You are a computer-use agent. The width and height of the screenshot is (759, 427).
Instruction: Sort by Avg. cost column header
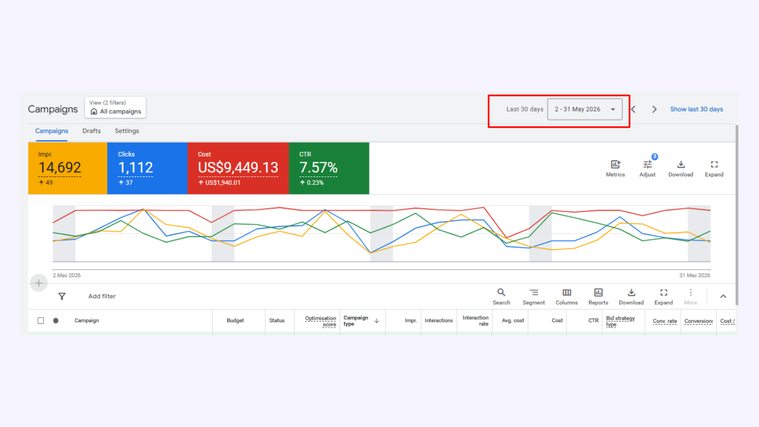coord(513,320)
